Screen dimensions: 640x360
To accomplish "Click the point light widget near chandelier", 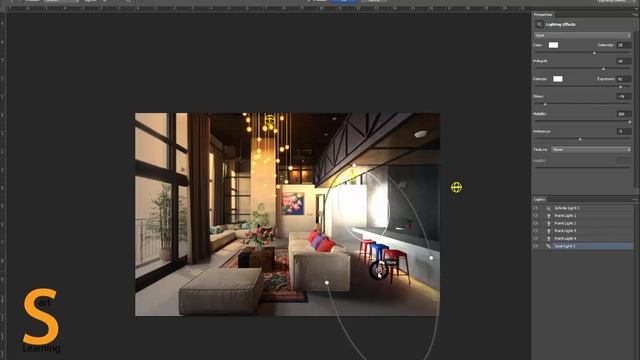I will tap(269, 120).
